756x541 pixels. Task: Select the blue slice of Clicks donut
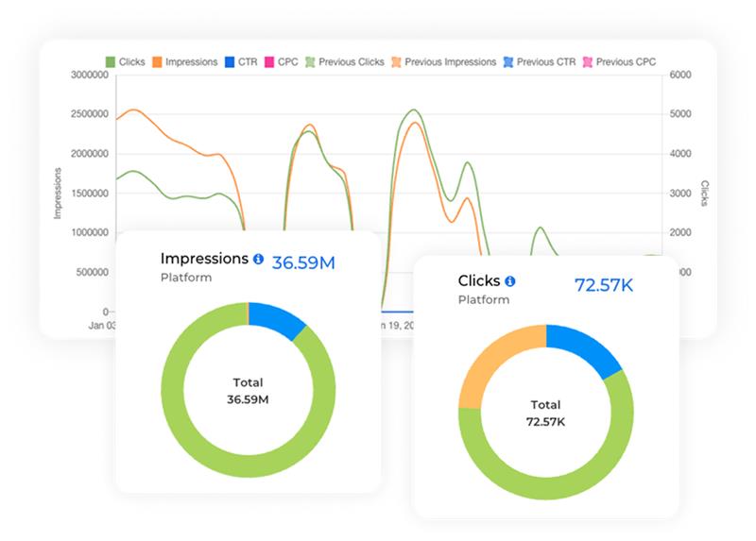click(586, 347)
